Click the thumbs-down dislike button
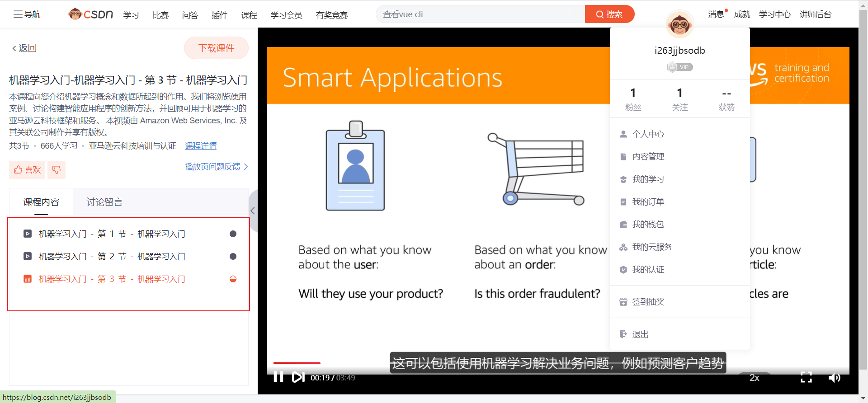 click(x=57, y=170)
